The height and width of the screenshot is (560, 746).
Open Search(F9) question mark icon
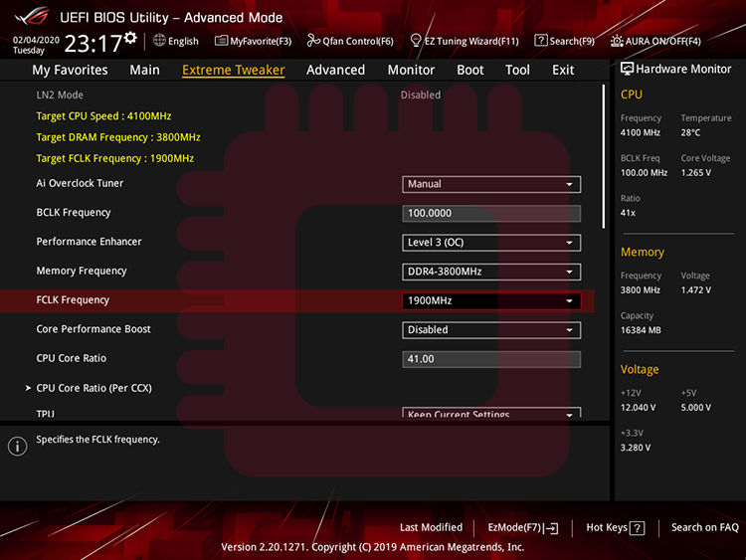click(541, 41)
